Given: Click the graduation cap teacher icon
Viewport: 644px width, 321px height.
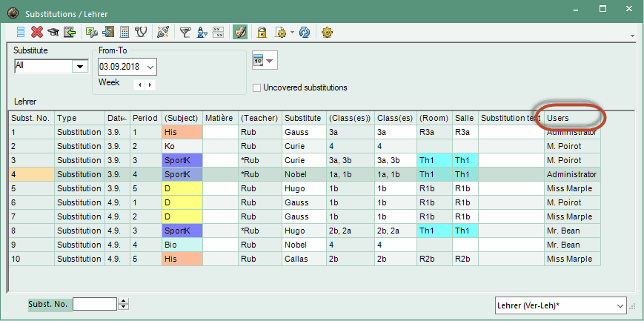Looking at the screenshot, I should point(53,32).
